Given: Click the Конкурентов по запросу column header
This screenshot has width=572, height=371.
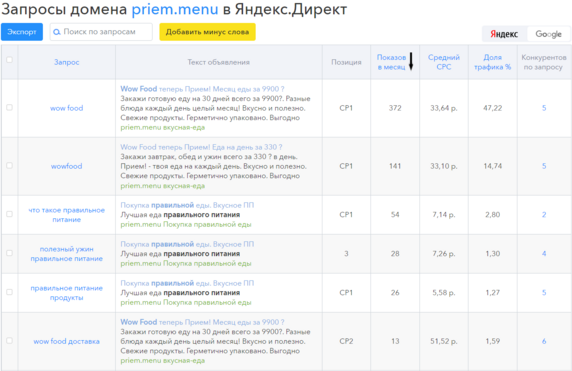Looking at the screenshot, I should coord(544,62).
